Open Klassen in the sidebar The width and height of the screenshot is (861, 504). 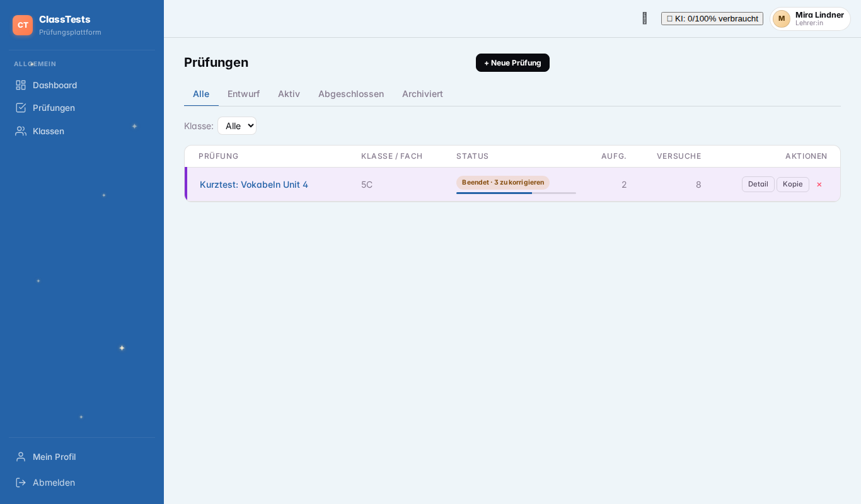(x=82, y=131)
